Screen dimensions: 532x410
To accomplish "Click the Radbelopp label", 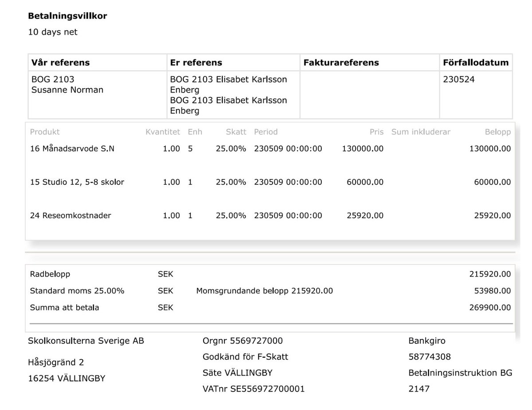I will point(50,274).
